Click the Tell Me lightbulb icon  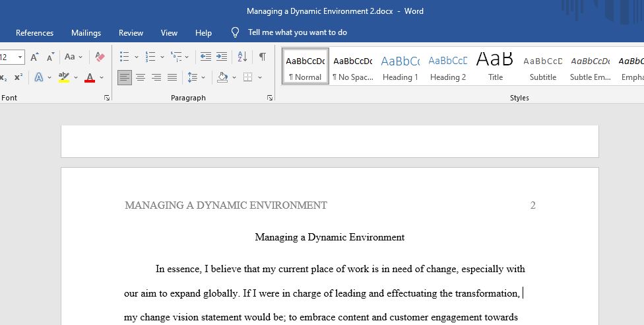click(235, 32)
